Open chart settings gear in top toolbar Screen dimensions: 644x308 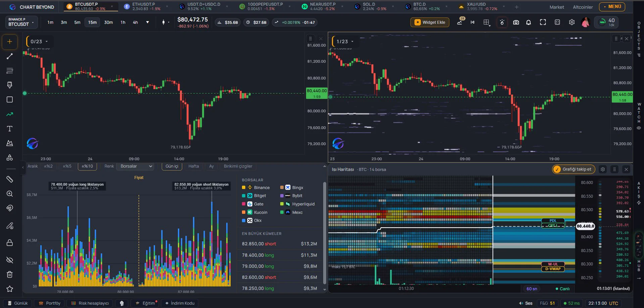[x=572, y=22]
